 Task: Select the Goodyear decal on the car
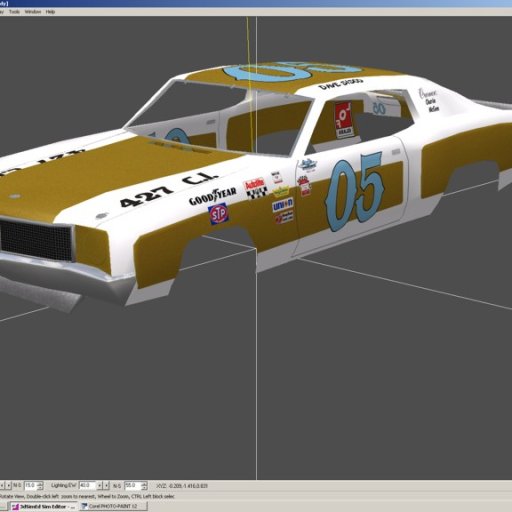point(213,197)
